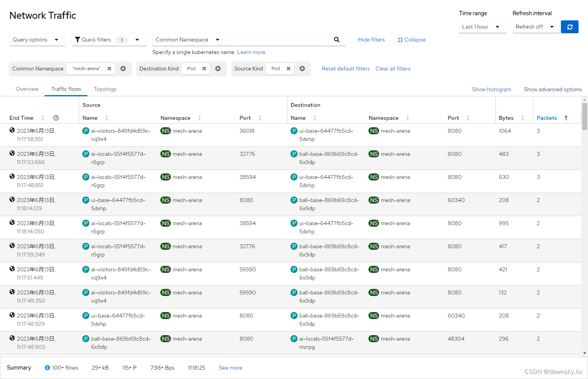Image resolution: width=588 pixels, height=379 pixels.
Task: Click the table vertical scrollbar thumb
Action: coord(584,116)
